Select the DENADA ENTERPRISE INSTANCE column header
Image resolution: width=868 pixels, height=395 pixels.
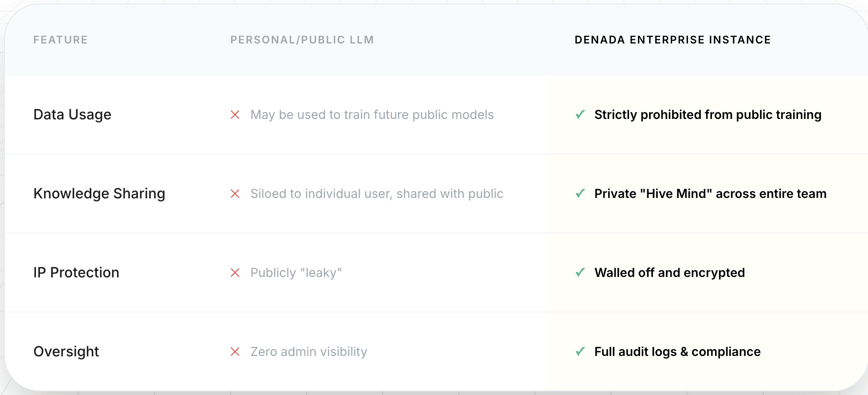pyautogui.click(x=673, y=40)
